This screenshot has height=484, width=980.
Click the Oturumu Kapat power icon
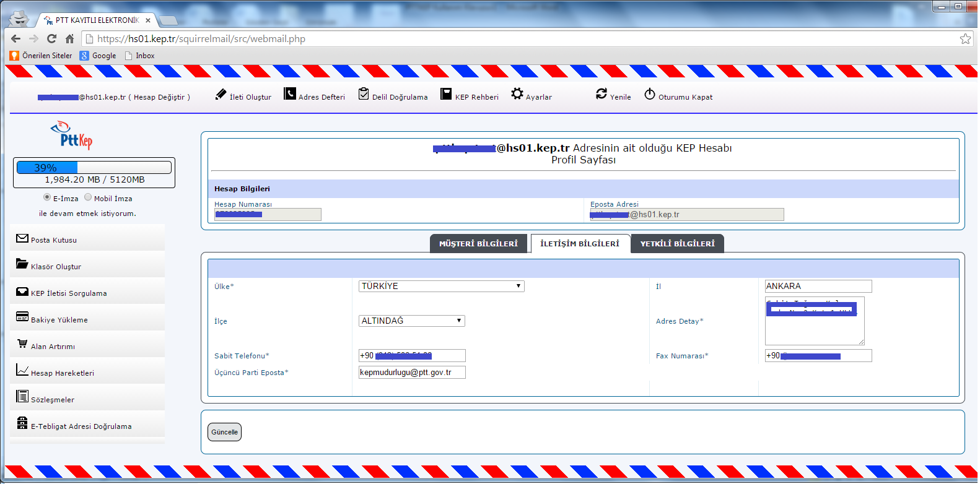point(650,93)
